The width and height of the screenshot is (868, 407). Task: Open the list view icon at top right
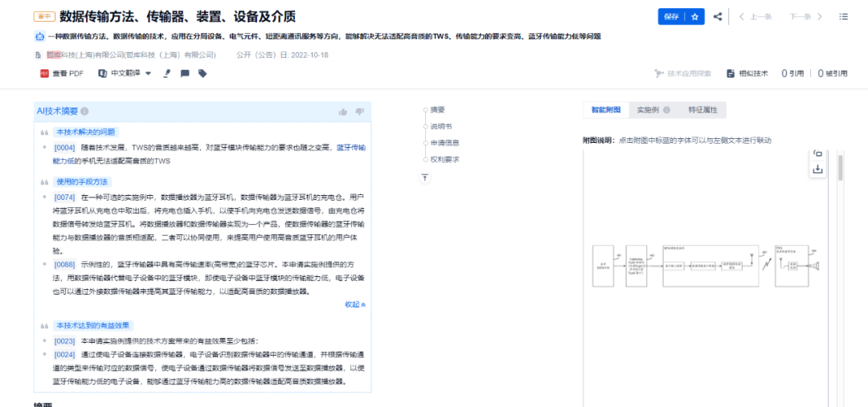point(844,17)
